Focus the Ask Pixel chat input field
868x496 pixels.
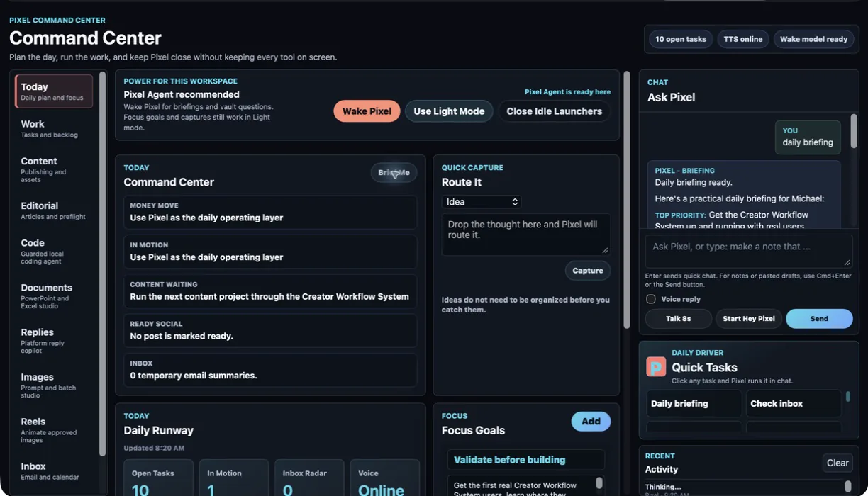[x=749, y=251]
